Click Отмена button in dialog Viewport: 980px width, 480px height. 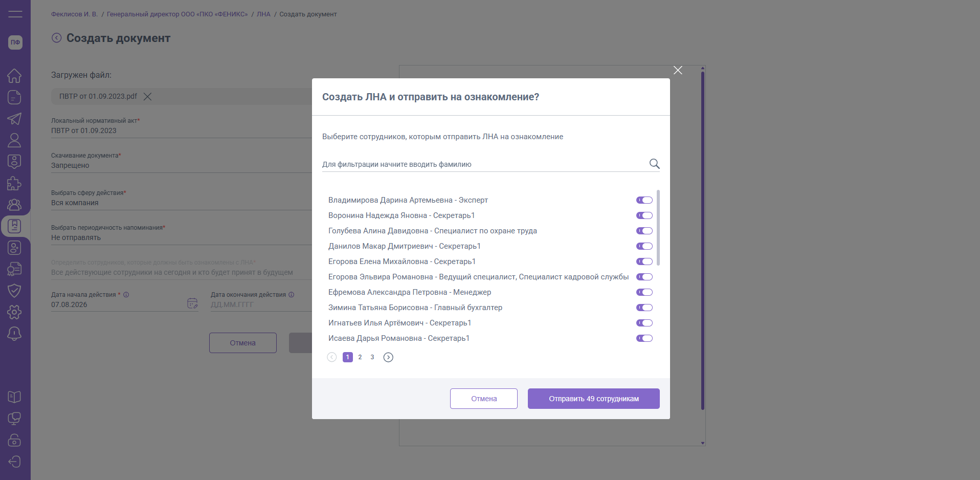point(483,399)
